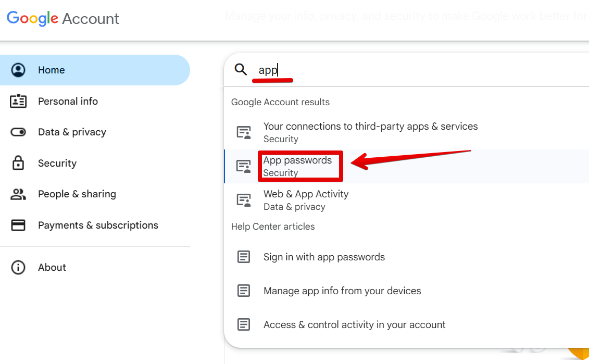
Task: Click icon beside Web & App Activity
Action: [x=244, y=200]
